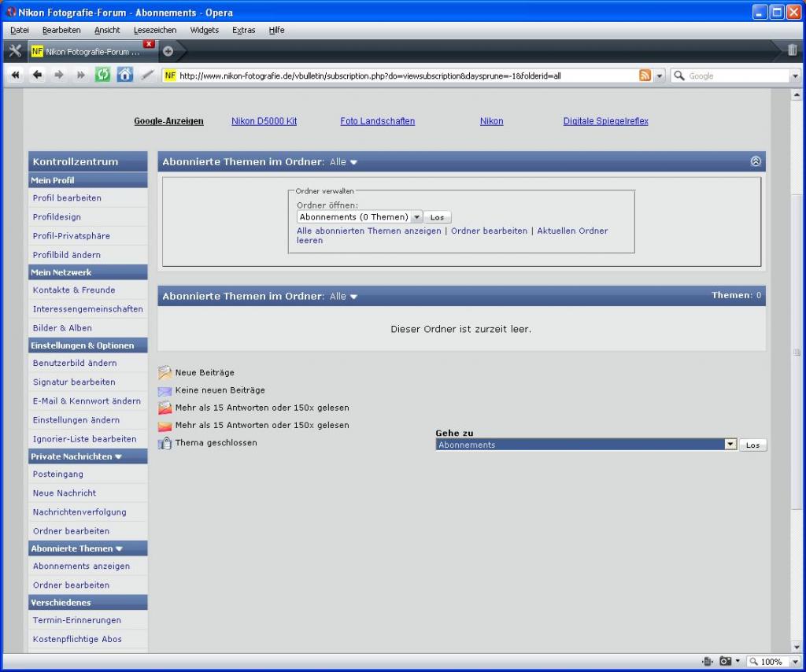Open Nikon D5000 Kit ad link
Image resolution: width=806 pixels, height=672 pixels.
point(264,121)
